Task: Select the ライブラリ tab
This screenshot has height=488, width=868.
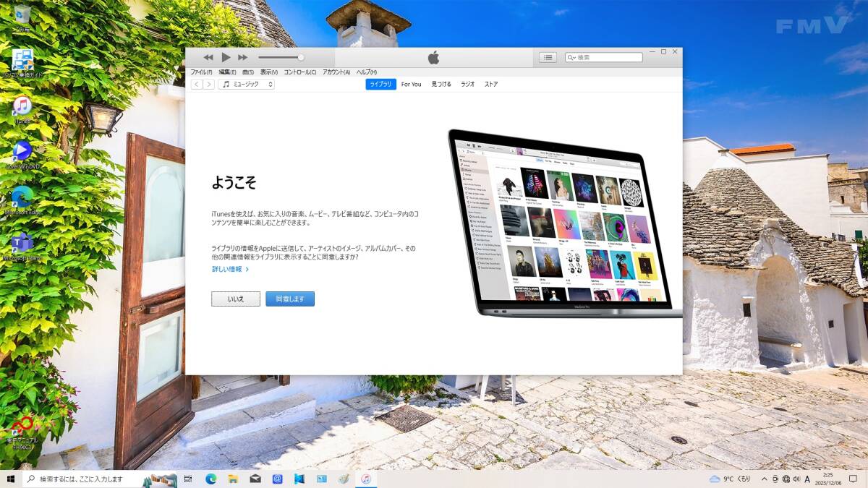Action: [x=380, y=85]
